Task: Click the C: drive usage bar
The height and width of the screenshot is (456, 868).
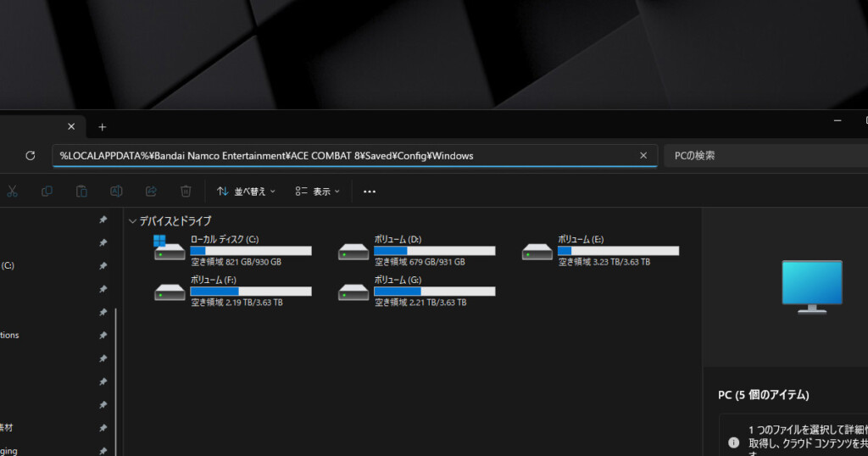Action: pyautogui.click(x=251, y=251)
